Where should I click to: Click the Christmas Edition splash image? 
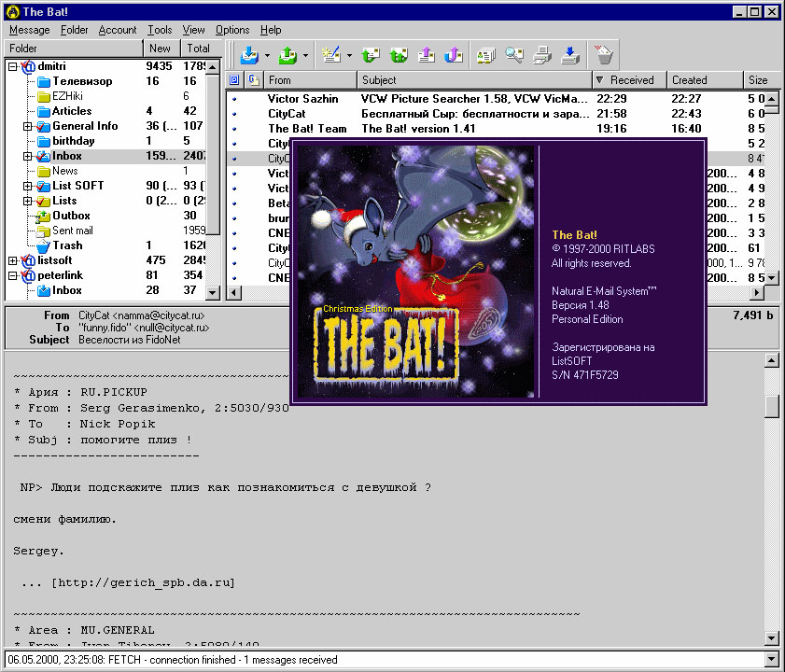(415, 272)
